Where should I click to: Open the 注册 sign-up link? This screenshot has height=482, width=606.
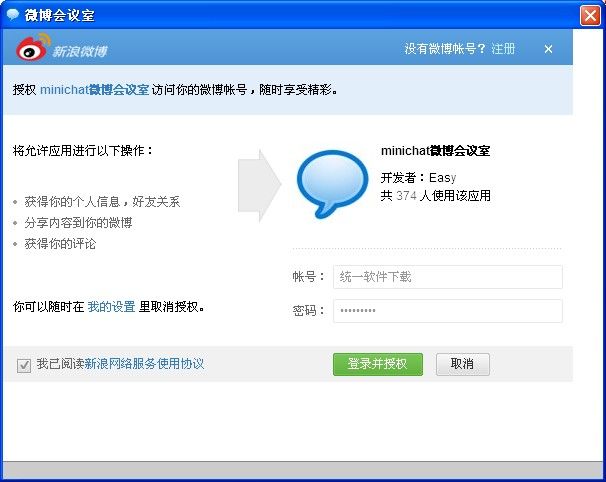tap(503, 49)
